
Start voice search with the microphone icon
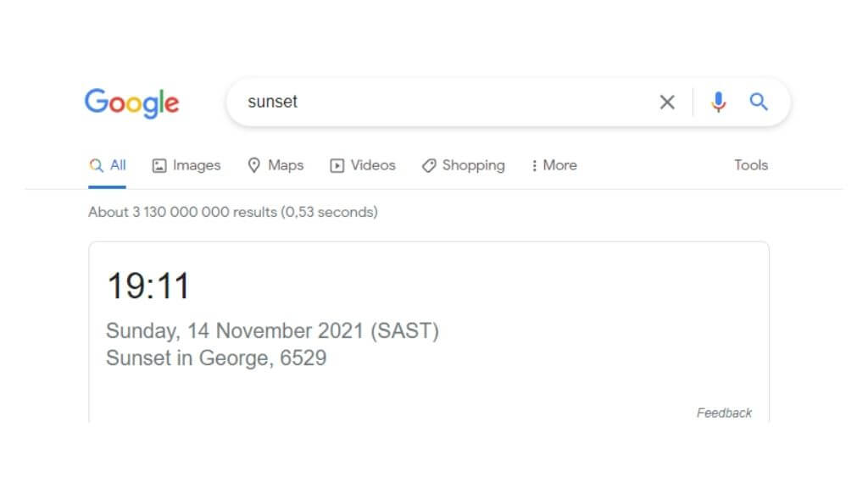pos(718,103)
